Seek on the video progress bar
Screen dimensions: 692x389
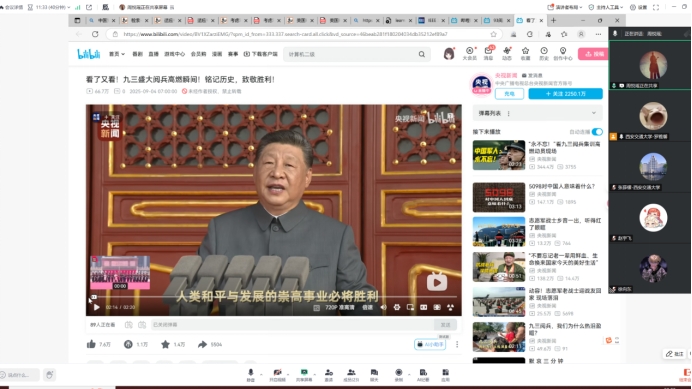[x=274, y=297]
